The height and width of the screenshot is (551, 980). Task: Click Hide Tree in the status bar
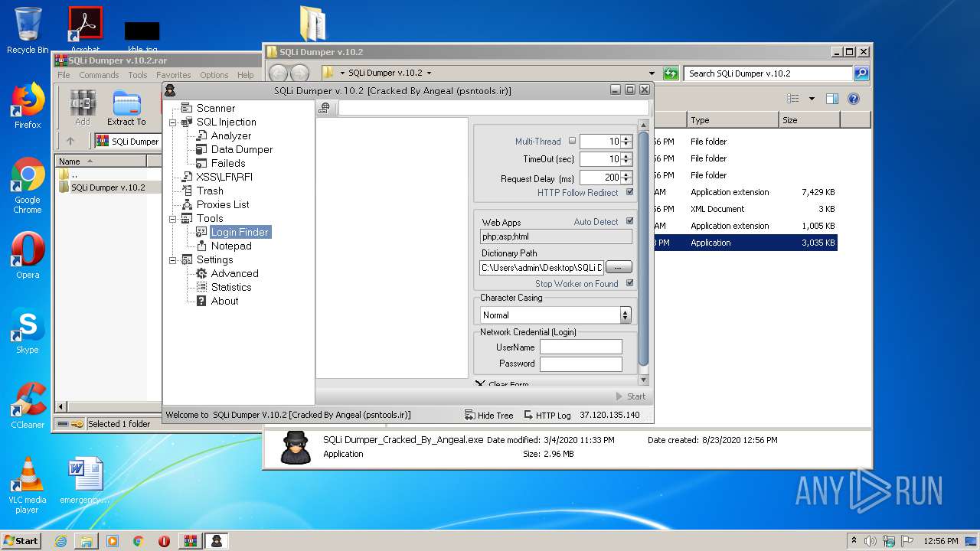[x=488, y=415]
